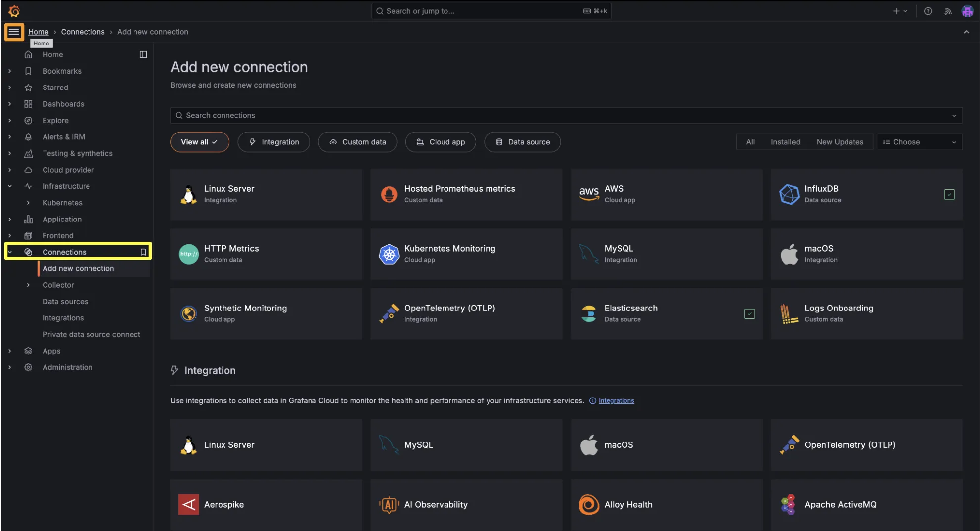The image size is (980, 531).
Task: Click the View all filter button
Action: tap(199, 142)
